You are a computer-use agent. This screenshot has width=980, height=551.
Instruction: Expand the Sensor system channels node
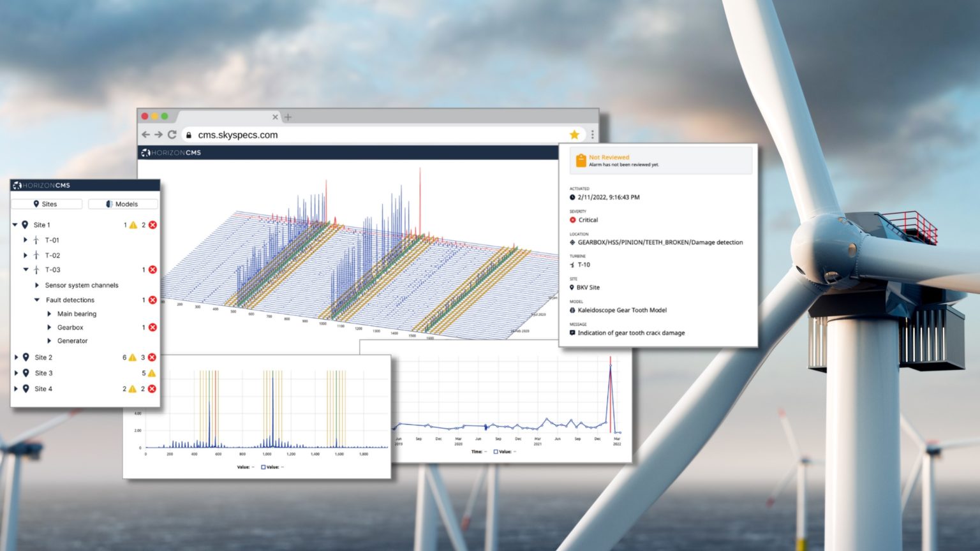pos(38,285)
